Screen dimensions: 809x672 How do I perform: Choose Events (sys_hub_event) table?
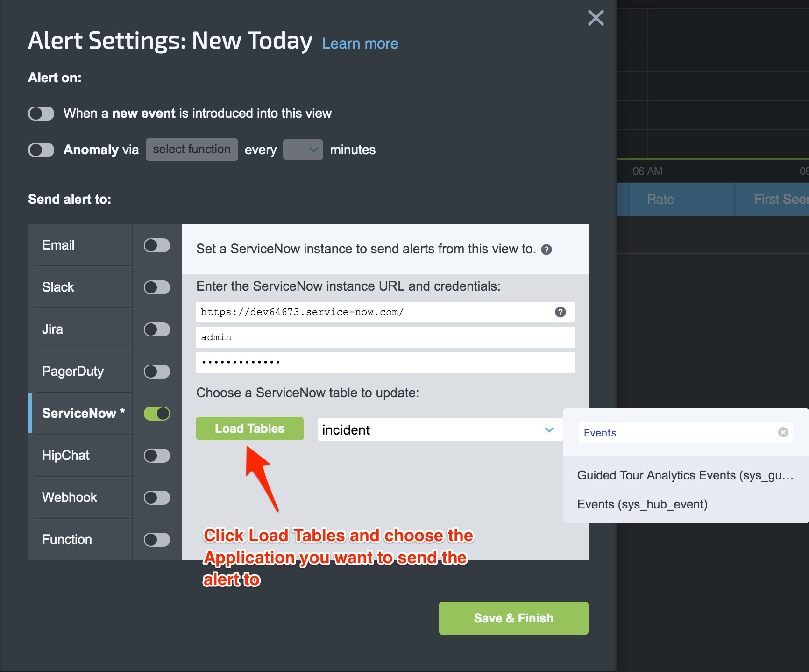(x=686, y=504)
